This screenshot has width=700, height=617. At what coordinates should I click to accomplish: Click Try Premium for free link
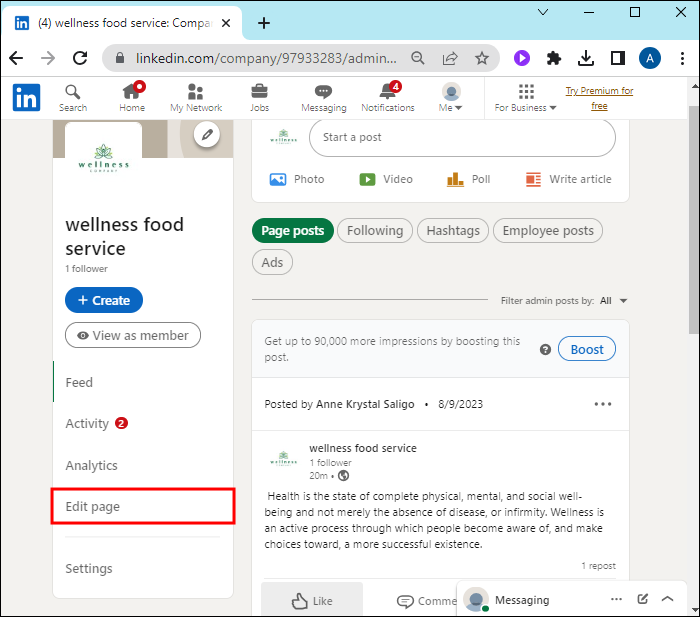coord(600,98)
